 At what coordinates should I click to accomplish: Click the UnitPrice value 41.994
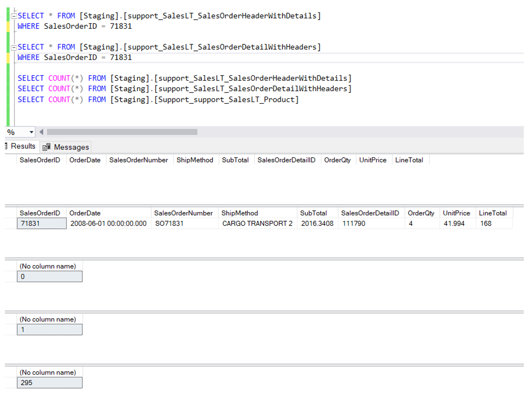coord(456,224)
